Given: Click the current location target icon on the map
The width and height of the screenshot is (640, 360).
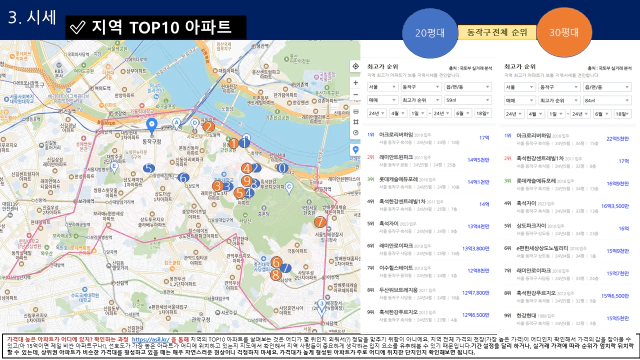Looking at the screenshot, I should tap(356, 67).
